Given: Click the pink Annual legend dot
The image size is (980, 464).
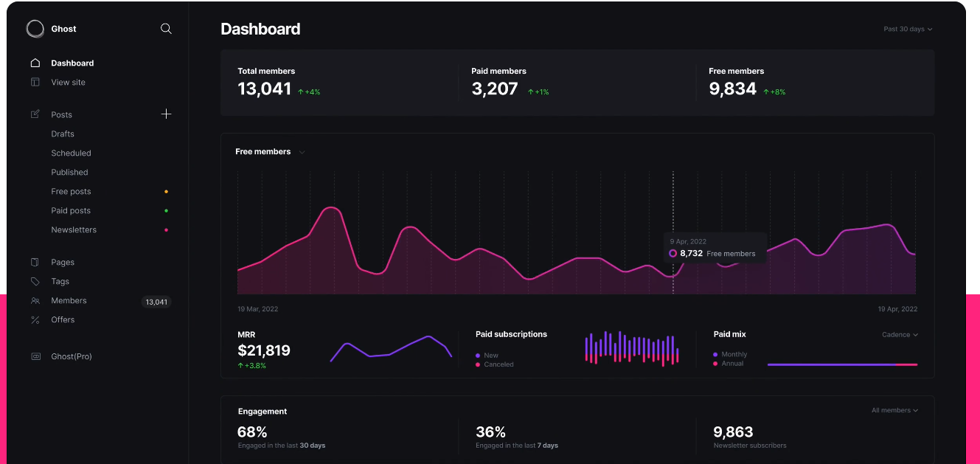Looking at the screenshot, I should (715, 363).
